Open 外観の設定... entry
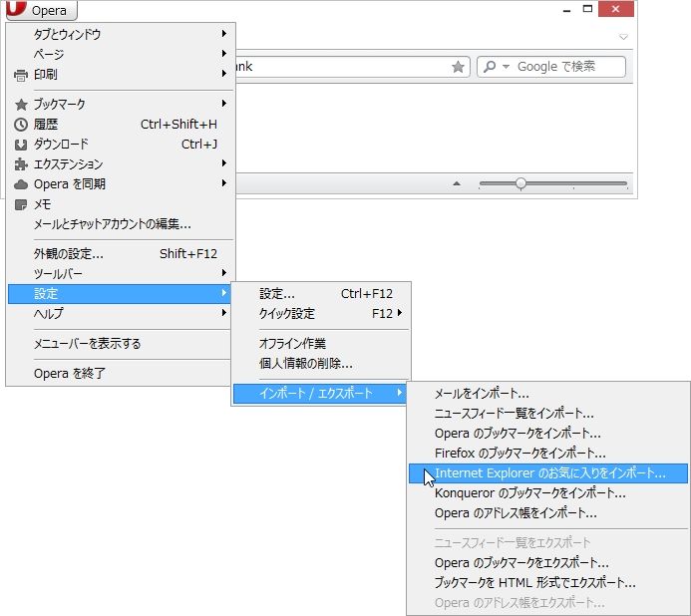The width and height of the screenshot is (691, 616). 122,254
